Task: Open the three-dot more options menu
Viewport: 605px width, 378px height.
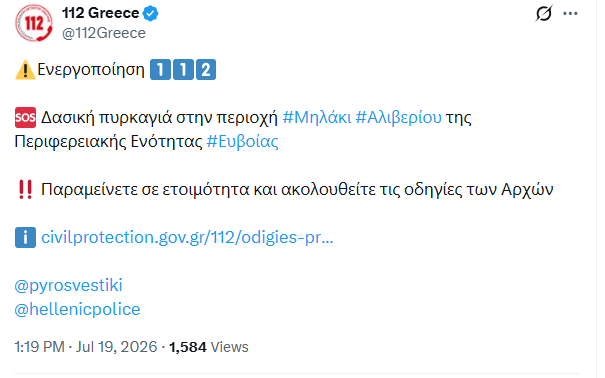Action: [x=570, y=14]
